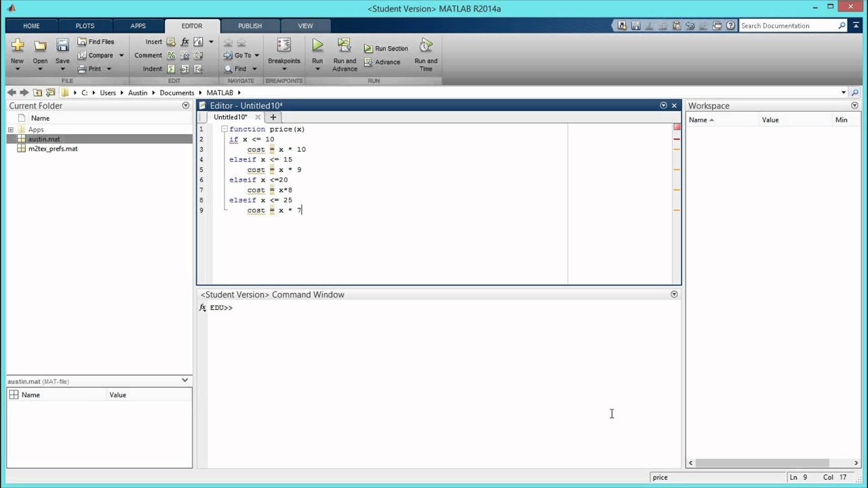This screenshot has width=868, height=488.
Task: Open the Compare dropdown arrow
Action: 121,56
